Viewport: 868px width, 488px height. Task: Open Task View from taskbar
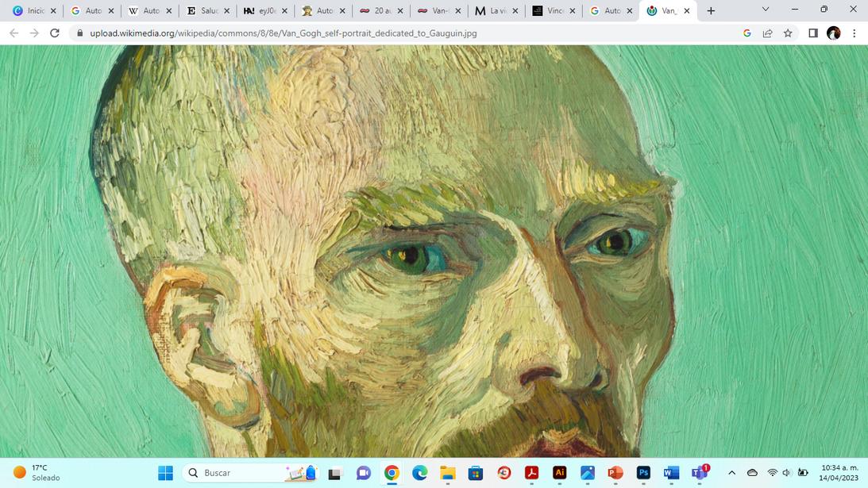[x=334, y=473]
